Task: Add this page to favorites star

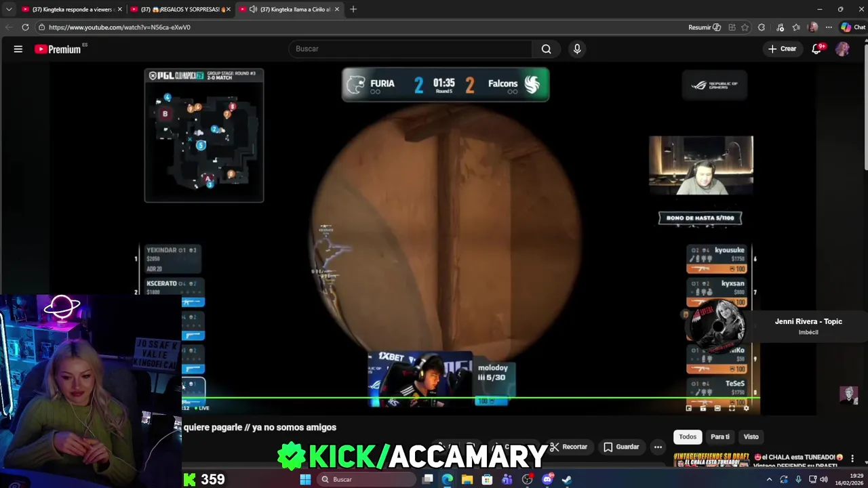Action: [x=745, y=27]
